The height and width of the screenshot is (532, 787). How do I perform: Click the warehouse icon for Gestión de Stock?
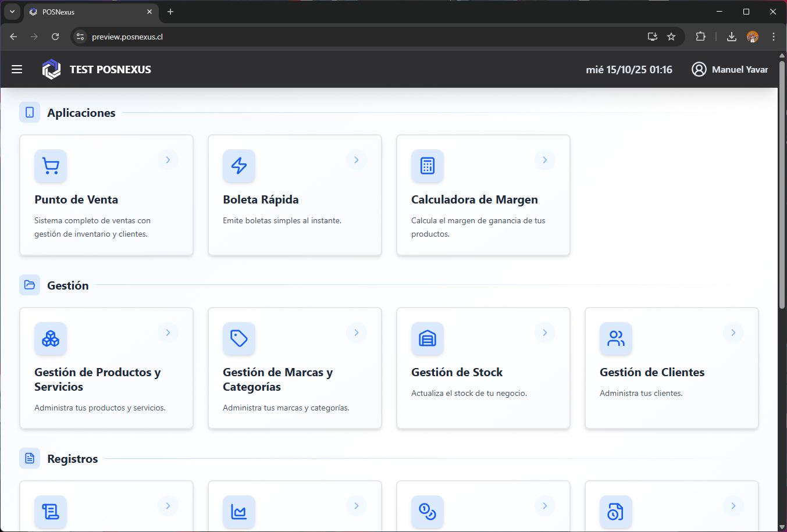pyautogui.click(x=428, y=338)
